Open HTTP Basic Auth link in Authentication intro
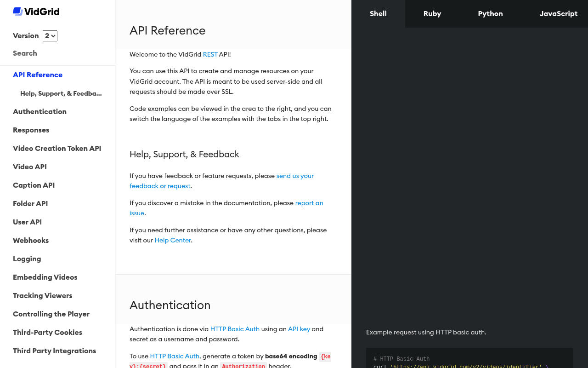The width and height of the screenshot is (588, 368). (235, 329)
